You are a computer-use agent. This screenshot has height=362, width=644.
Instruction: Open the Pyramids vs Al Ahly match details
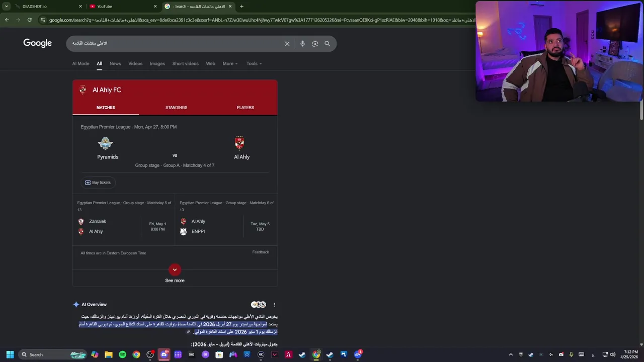[175, 147]
